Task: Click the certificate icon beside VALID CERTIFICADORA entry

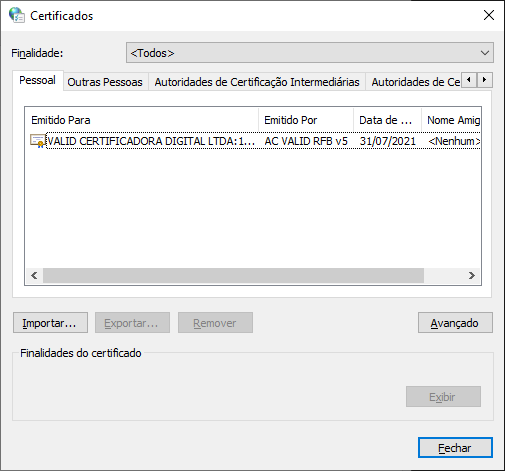Action: (37, 141)
